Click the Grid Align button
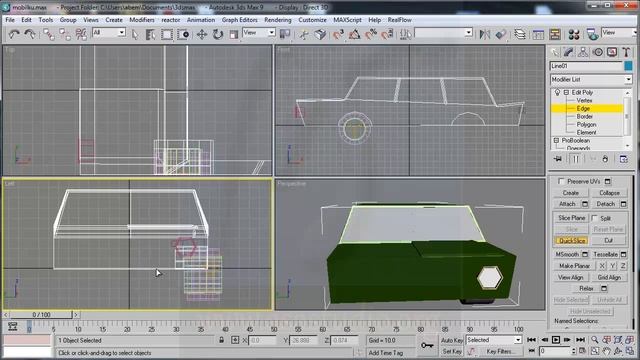The image size is (640, 360). coord(609,277)
